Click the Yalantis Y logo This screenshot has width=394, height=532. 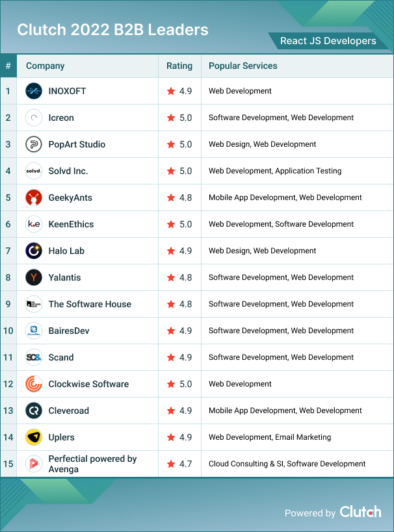tap(34, 277)
